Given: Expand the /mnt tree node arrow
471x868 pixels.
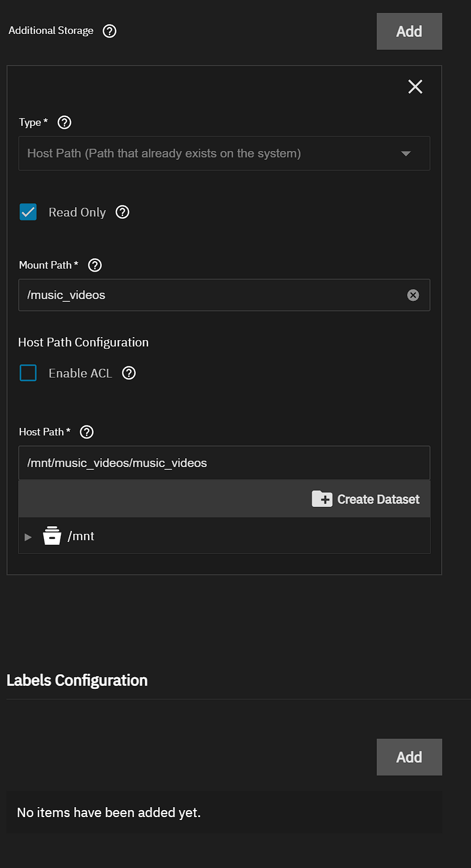Looking at the screenshot, I should pos(28,537).
